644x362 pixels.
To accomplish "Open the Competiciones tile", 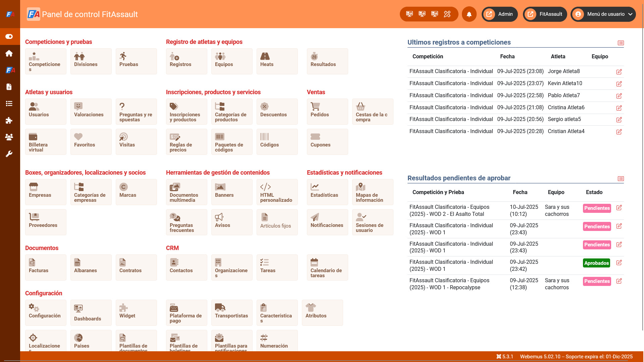I will (x=46, y=61).
